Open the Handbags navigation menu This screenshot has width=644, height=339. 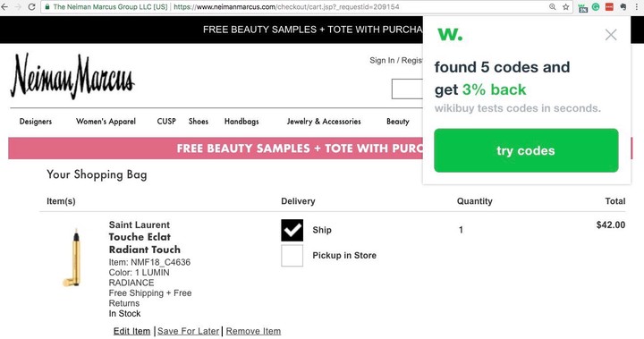[241, 122]
